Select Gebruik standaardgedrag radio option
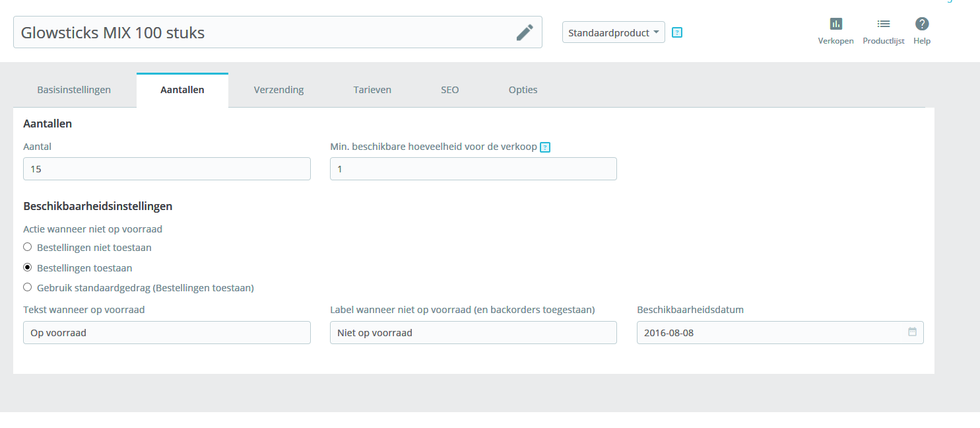The width and height of the screenshot is (980, 428). (28, 287)
